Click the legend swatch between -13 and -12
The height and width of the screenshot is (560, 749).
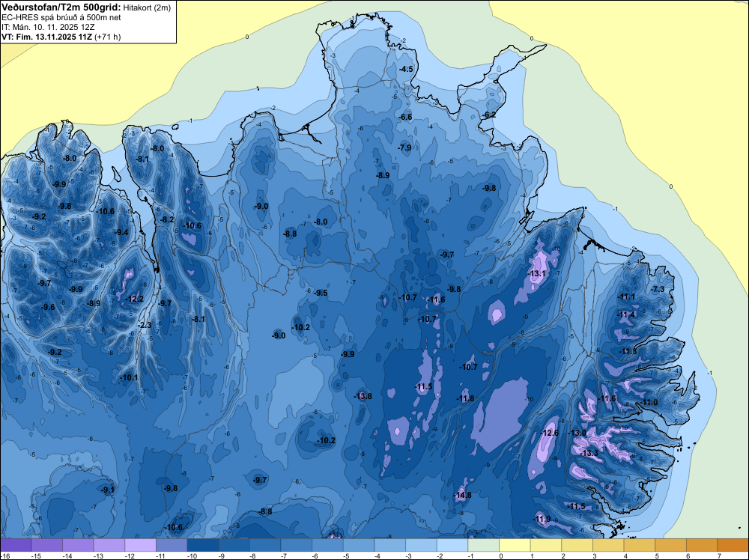click(109, 545)
